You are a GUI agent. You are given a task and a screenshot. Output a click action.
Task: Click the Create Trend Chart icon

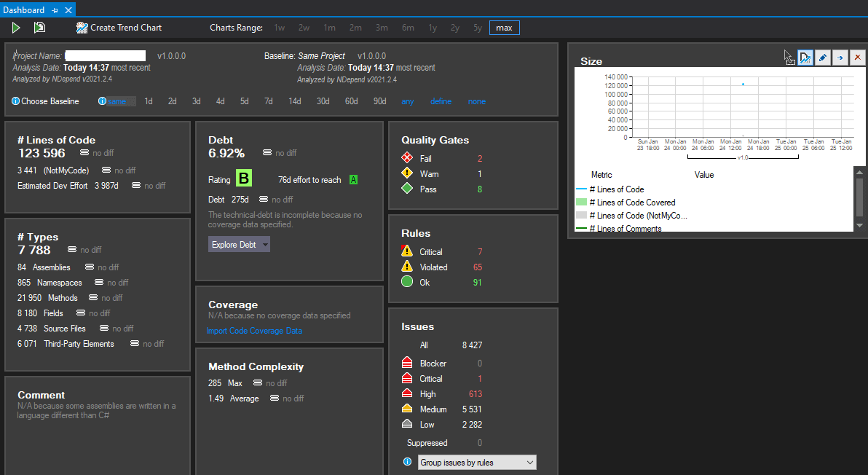point(82,28)
